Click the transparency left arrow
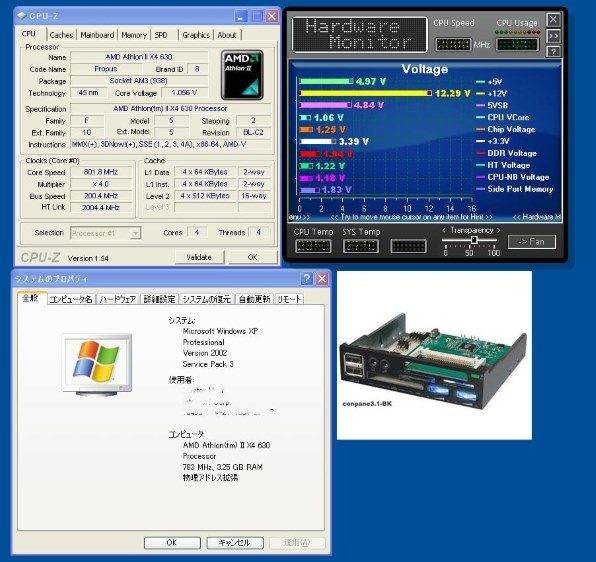The height and width of the screenshot is (562, 596). tap(444, 230)
